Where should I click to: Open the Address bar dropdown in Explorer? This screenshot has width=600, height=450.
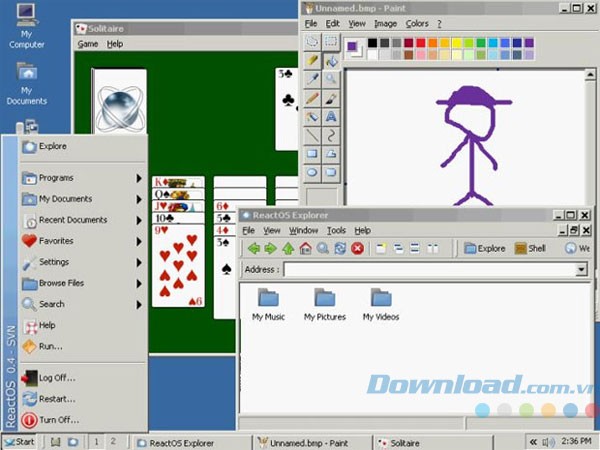pyautogui.click(x=580, y=270)
